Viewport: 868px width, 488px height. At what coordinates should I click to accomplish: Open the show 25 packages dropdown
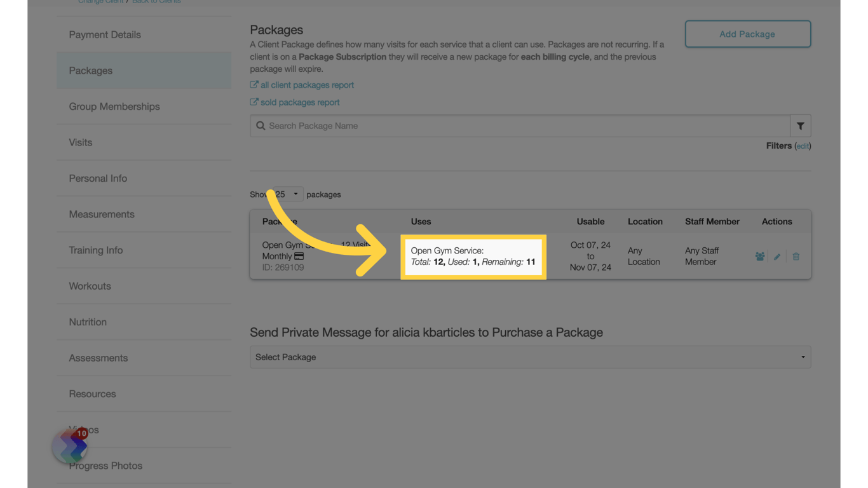point(288,194)
